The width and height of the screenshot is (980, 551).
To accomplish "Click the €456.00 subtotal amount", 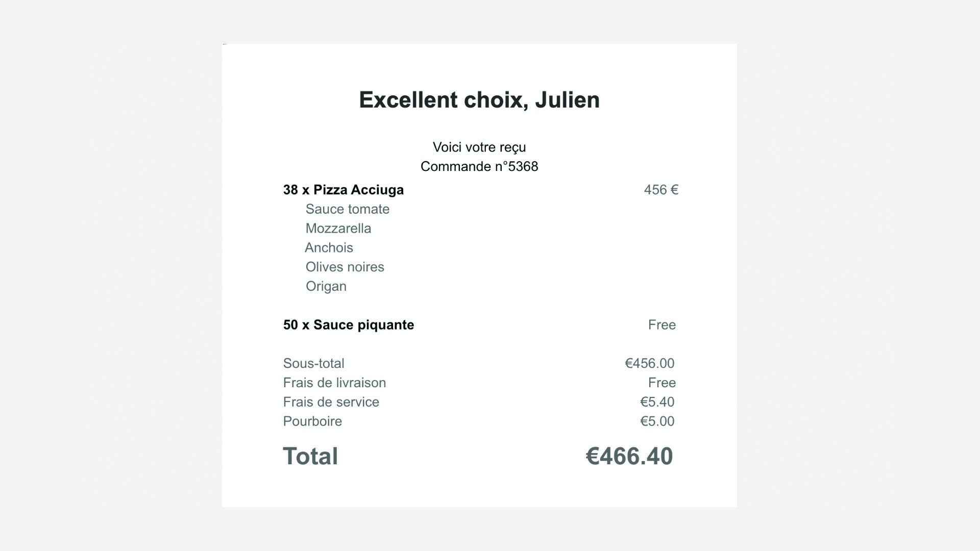I will [650, 364].
